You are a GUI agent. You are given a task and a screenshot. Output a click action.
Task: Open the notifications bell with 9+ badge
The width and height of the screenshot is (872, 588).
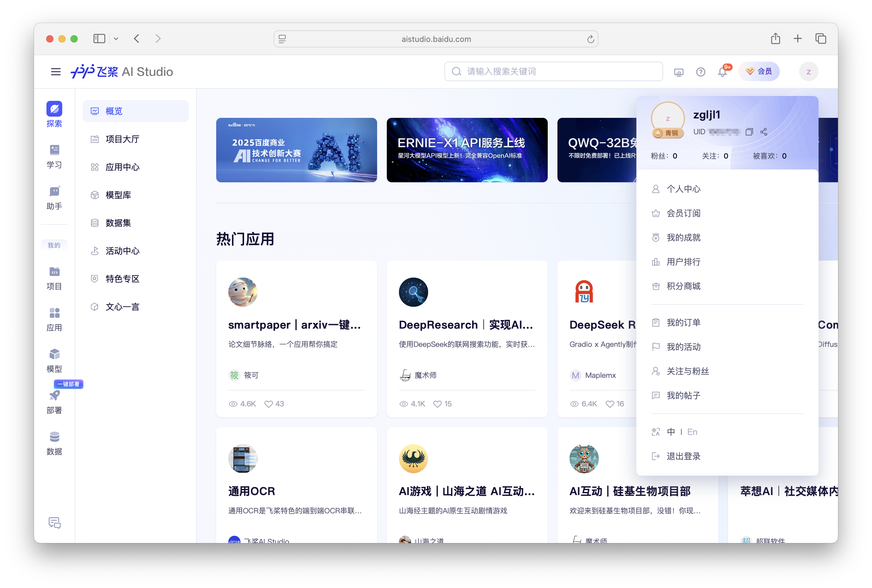pos(722,72)
